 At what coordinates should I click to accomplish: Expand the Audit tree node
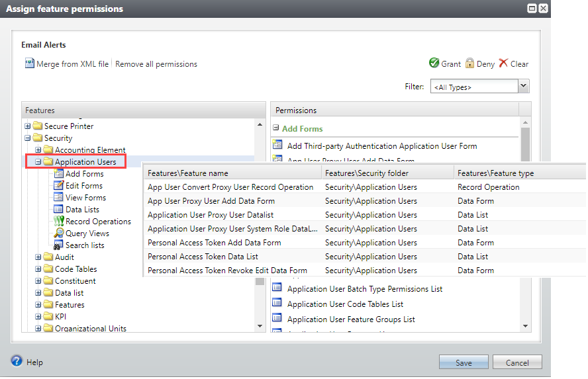[x=38, y=257]
